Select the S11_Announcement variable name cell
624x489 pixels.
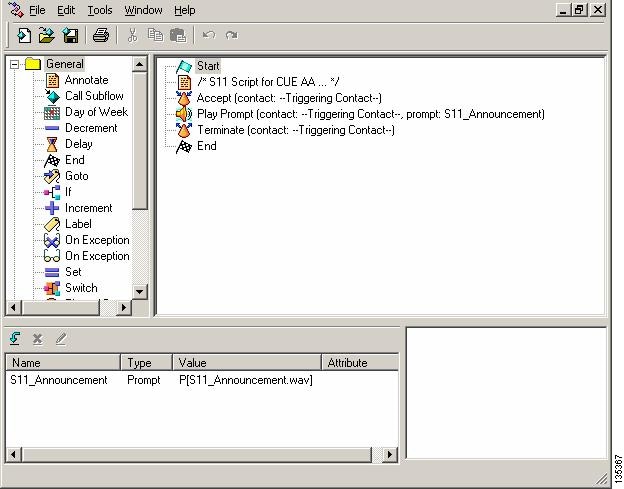point(59,380)
